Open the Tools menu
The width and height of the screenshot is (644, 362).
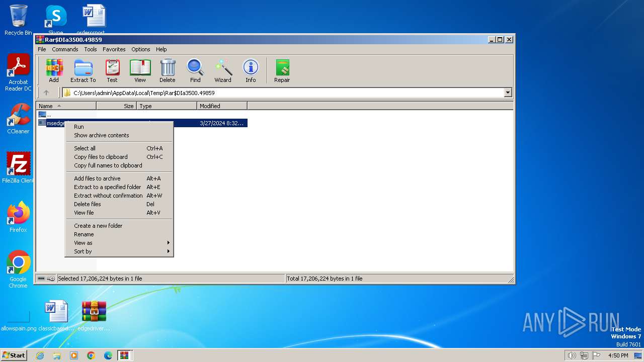[x=91, y=49]
